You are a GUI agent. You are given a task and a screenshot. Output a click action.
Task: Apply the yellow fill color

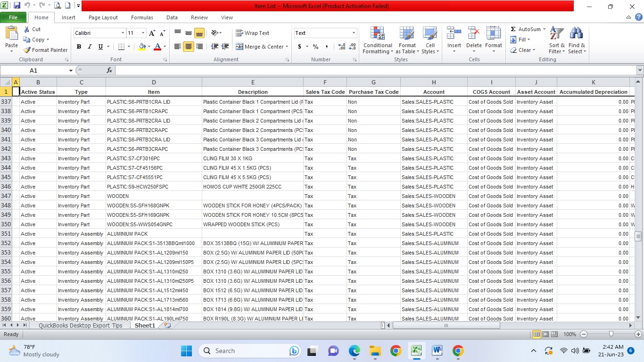142,47
